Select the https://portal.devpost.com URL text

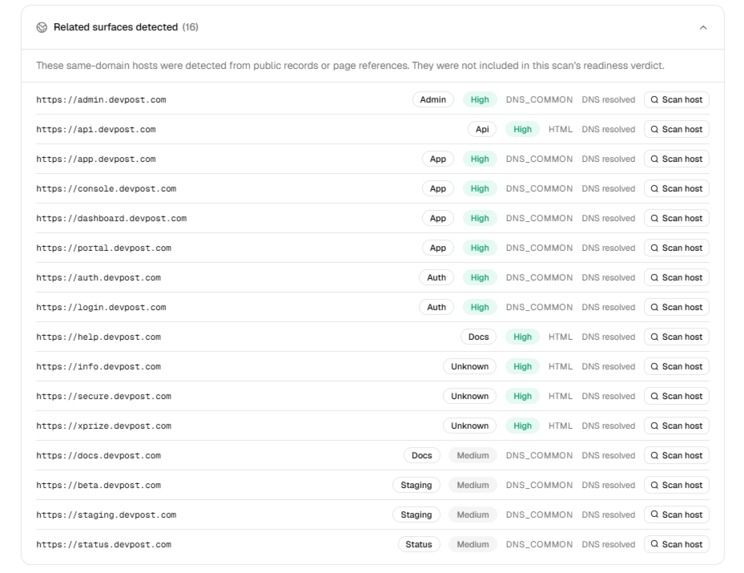(103, 248)
